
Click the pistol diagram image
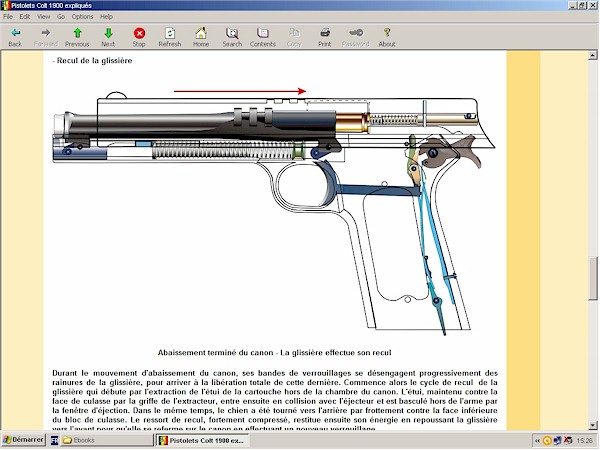274,212
